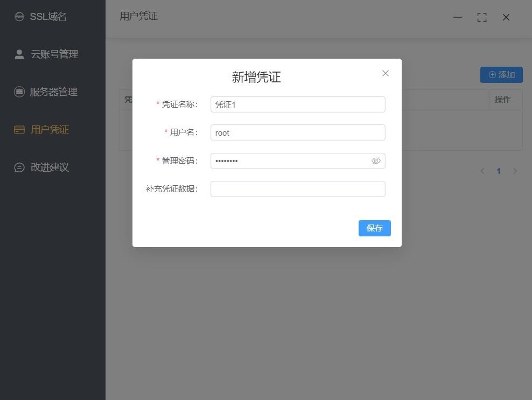This screenshot has width=532, height=400.
Task: Close the 新增凭证 dialog
Action: (x=386, y=73)
